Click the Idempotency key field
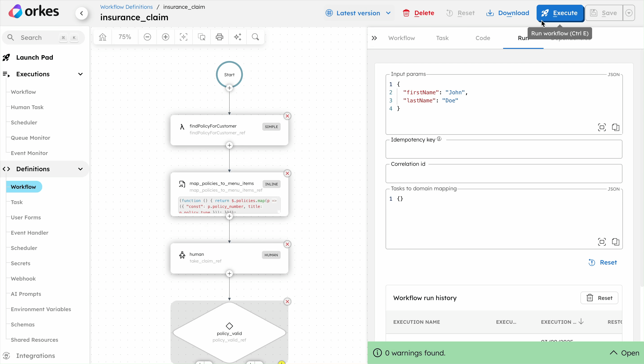The image size is (644, 364). [x=504, y=149]
